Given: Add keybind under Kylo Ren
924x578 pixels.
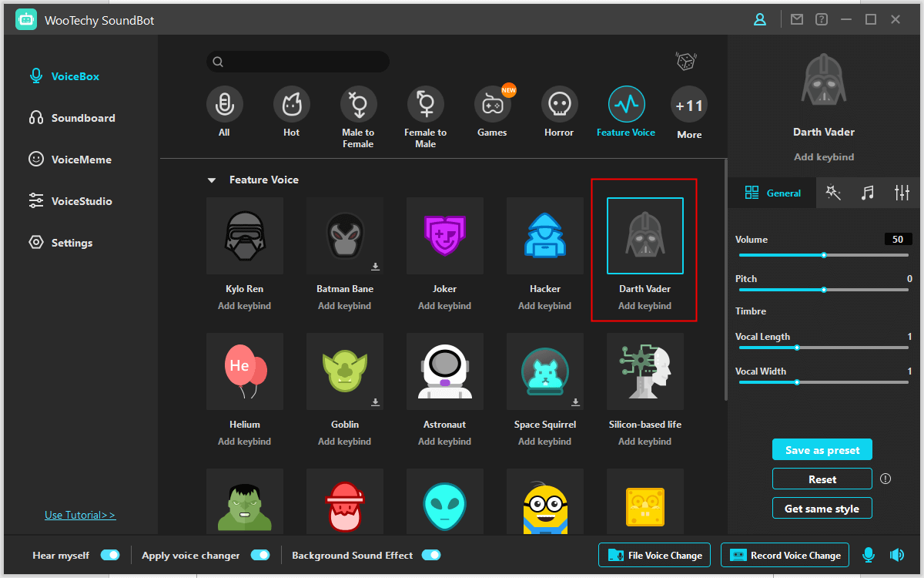Looking at the screenshot, I should (x=245, y=306).
